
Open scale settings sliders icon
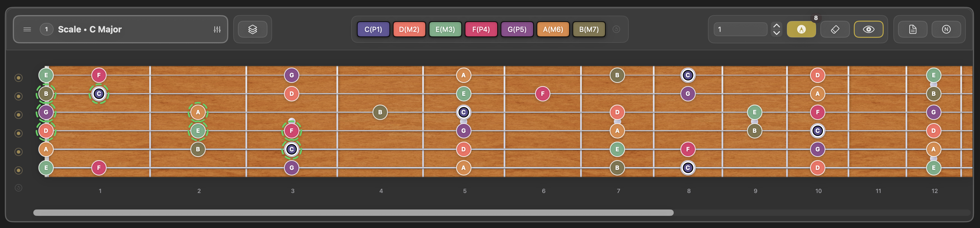coord(217,29)
